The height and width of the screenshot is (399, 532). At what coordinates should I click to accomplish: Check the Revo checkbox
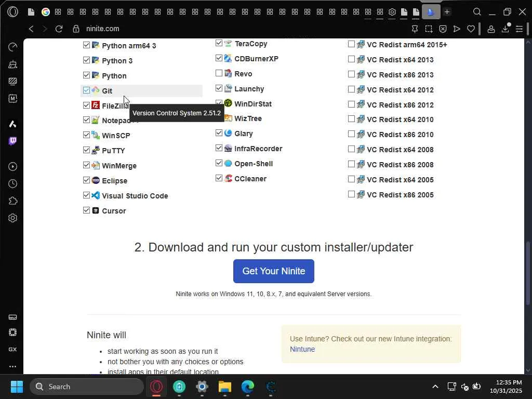(x=219, y=73)
